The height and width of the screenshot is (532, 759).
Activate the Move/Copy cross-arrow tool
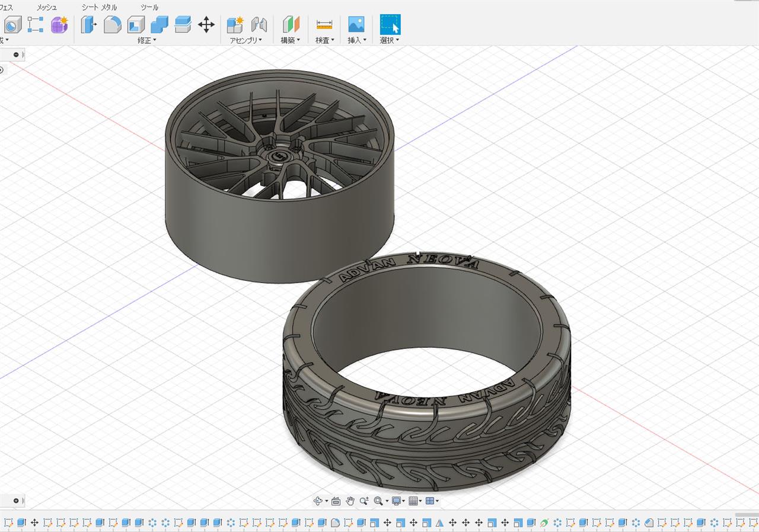click(x=206, y=25)
